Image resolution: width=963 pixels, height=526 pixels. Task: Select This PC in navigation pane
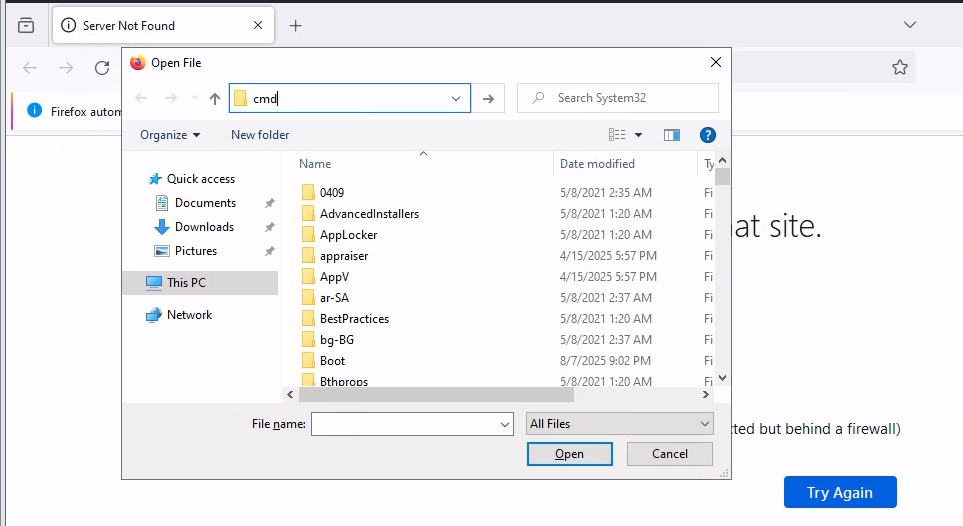186,283
